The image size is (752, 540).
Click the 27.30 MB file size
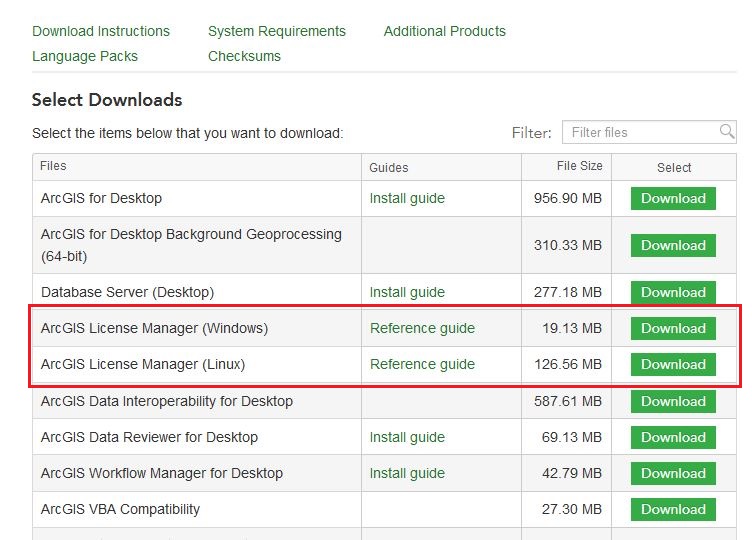(572, 509)
